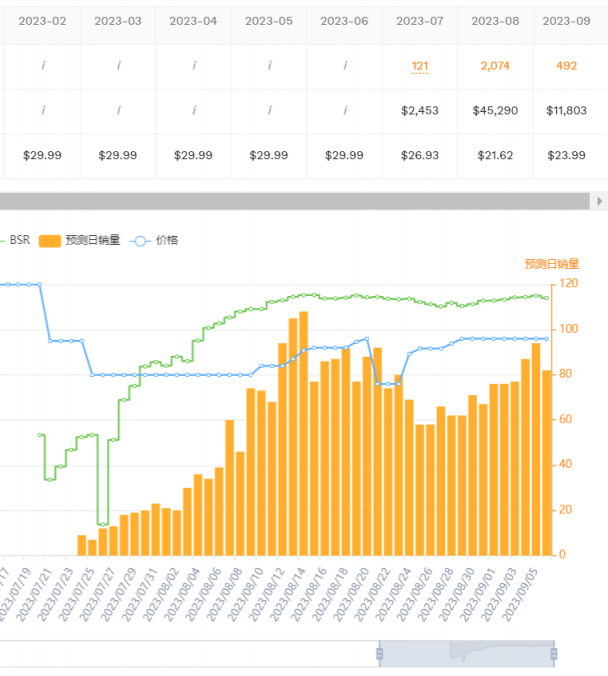Click the horizontal table scrollbar track
Screen dimensions: 608x676
(x=295, y=201)
